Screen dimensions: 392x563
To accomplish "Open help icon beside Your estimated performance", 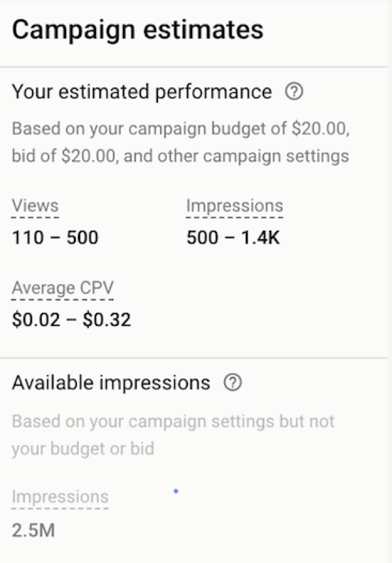I will point(294,91).
